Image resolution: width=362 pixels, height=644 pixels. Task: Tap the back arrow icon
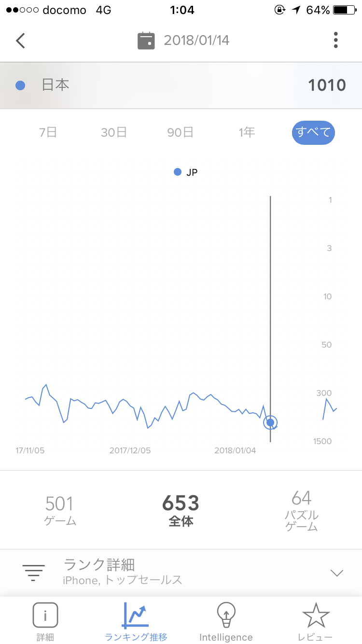(x=20, y=41)
